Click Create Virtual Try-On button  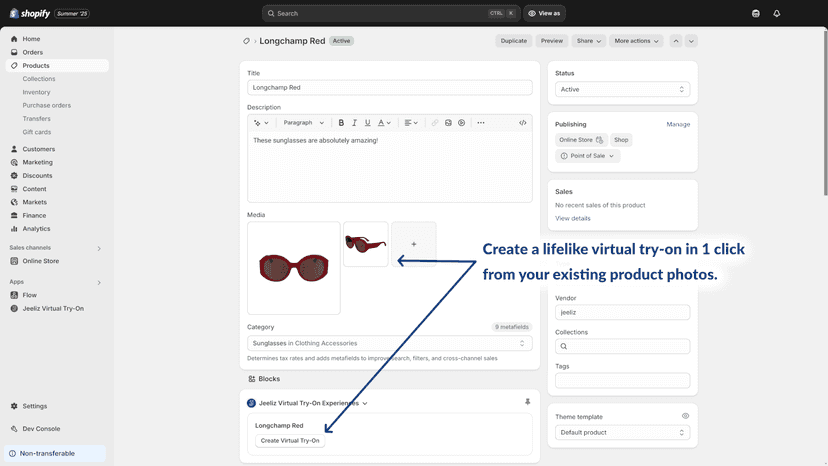pos(290,441)
